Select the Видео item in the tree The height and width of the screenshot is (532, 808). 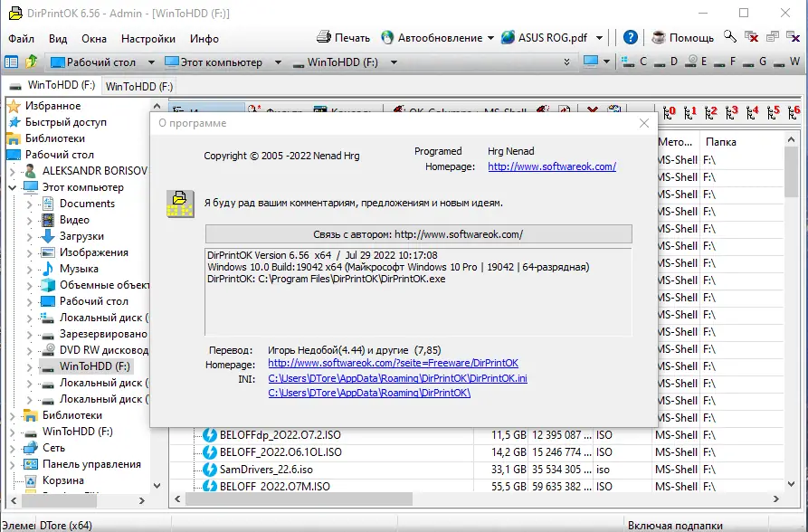(x=74, y=220)
